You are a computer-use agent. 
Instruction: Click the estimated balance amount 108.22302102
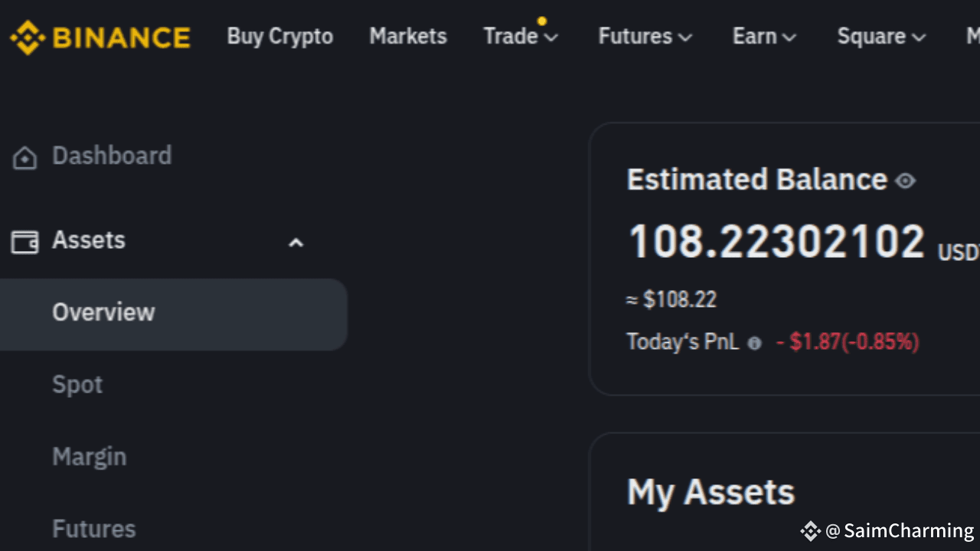[x=776, y=242]
